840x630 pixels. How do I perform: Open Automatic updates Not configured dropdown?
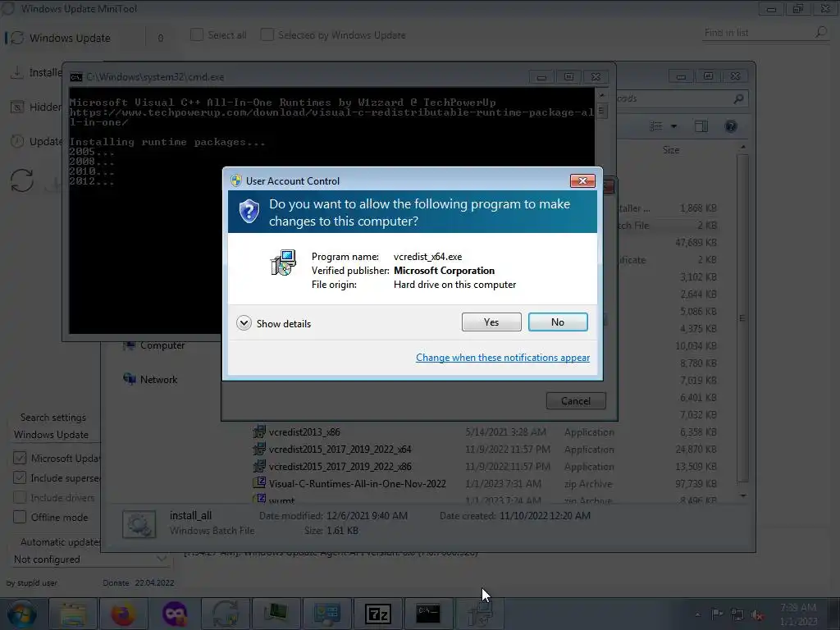tap(90, 559)
